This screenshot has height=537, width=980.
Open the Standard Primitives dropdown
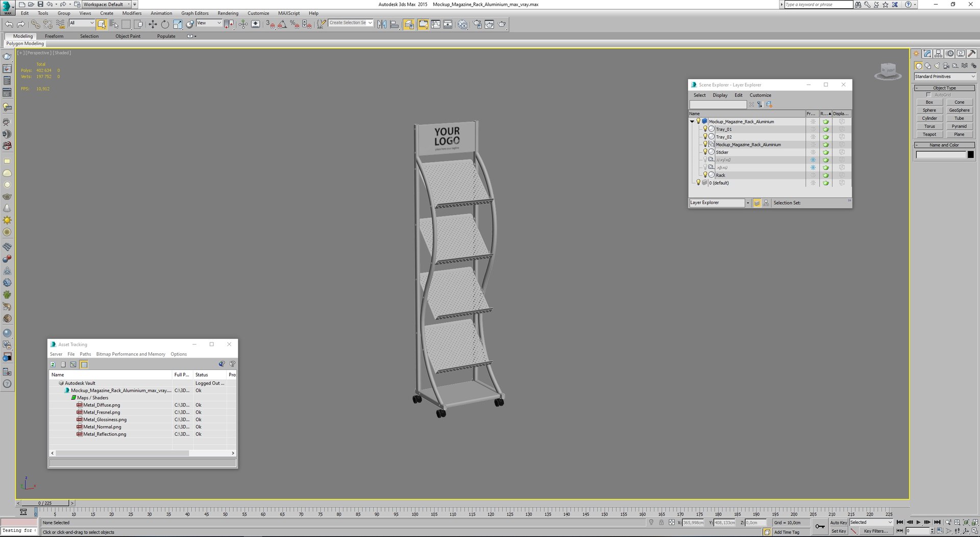point(945,77)
